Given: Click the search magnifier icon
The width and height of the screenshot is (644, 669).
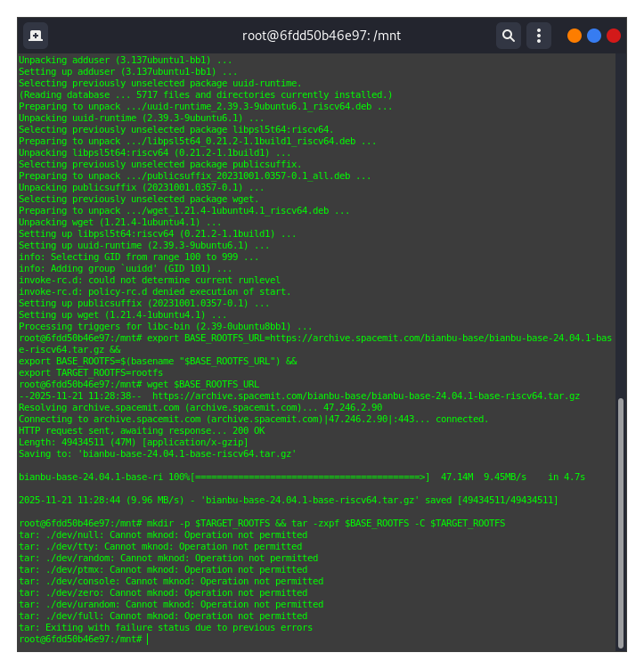Looking at the screenshot, I should [509, 36].
